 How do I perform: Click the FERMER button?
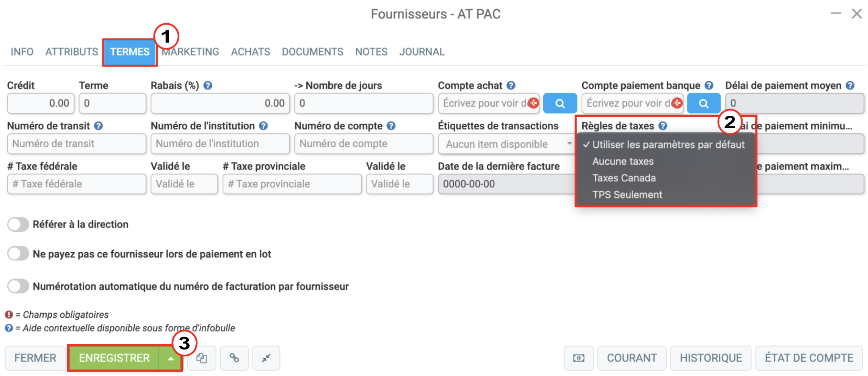(35, 358)
